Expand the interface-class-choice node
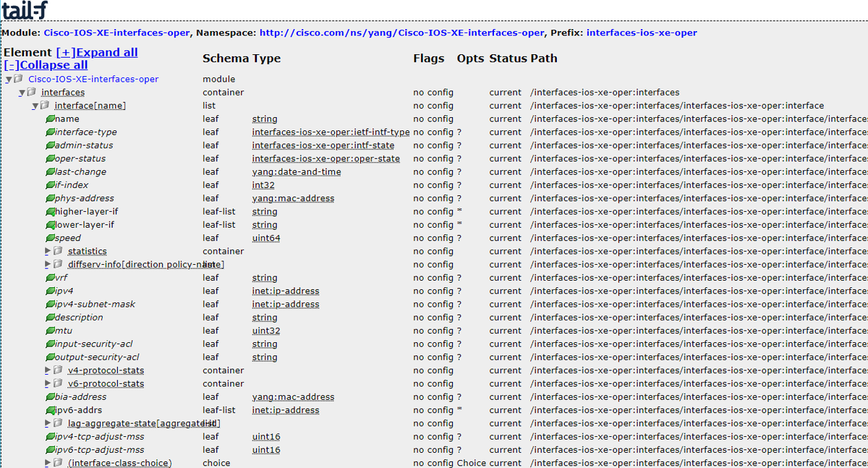The image size is (868, 468). point(48,463)
